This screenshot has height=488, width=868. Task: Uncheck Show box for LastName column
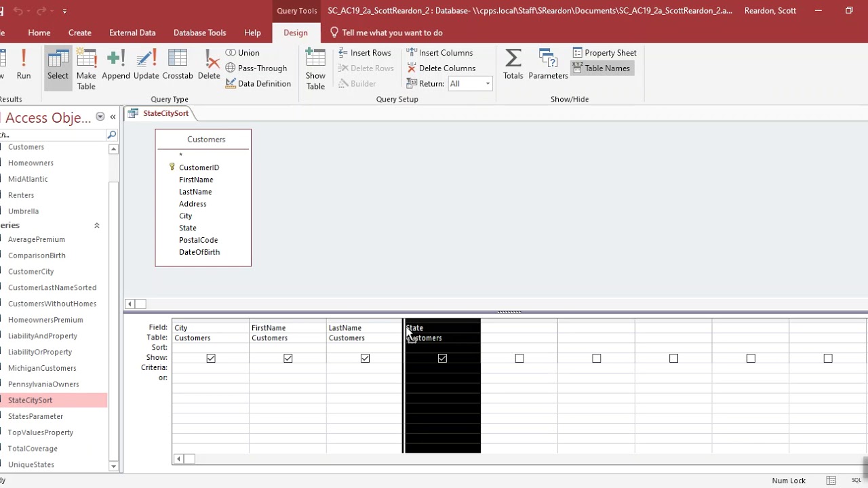point(365,358)
